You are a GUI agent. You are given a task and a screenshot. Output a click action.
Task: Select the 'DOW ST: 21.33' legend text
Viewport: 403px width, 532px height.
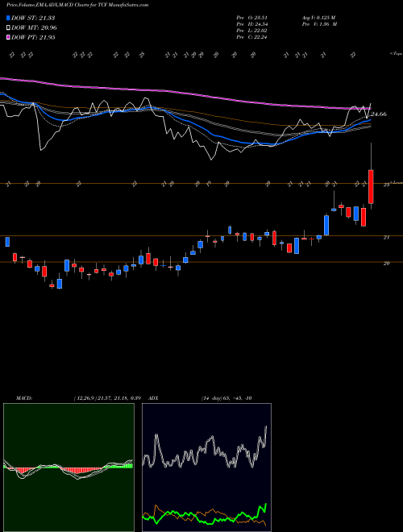(x=33, y=18)
